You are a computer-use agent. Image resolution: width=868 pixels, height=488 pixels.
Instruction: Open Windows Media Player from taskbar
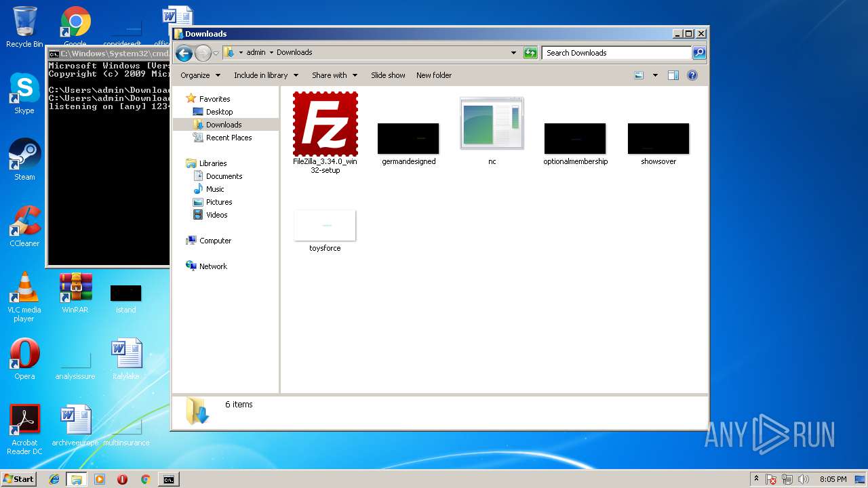point(100,479)
